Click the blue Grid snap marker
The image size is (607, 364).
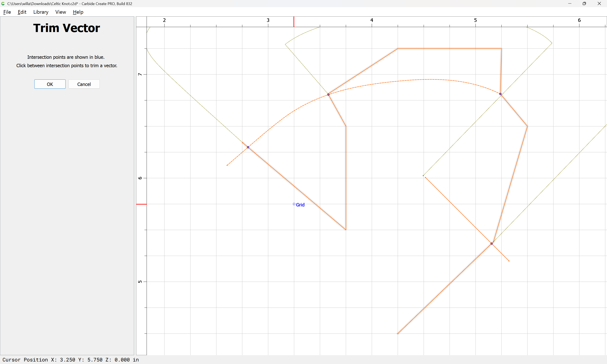pyautogui.click(x=294, y=204)
